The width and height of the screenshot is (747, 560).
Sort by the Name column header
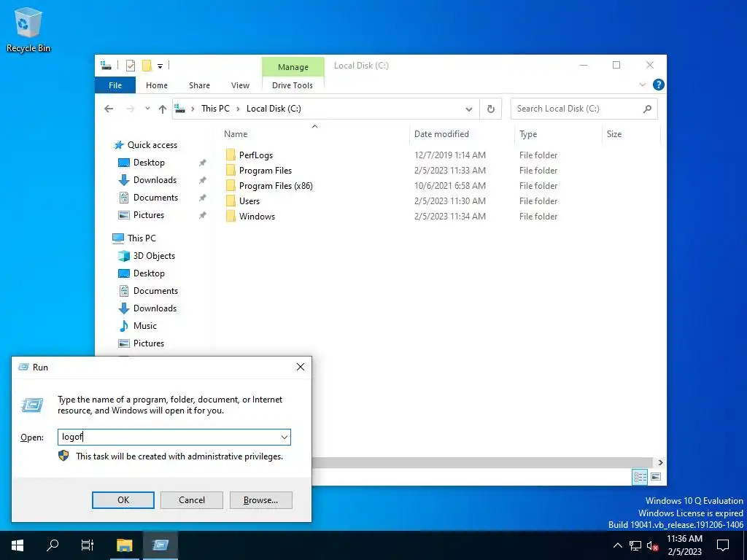pyautogui.click(x=314, y=134)
